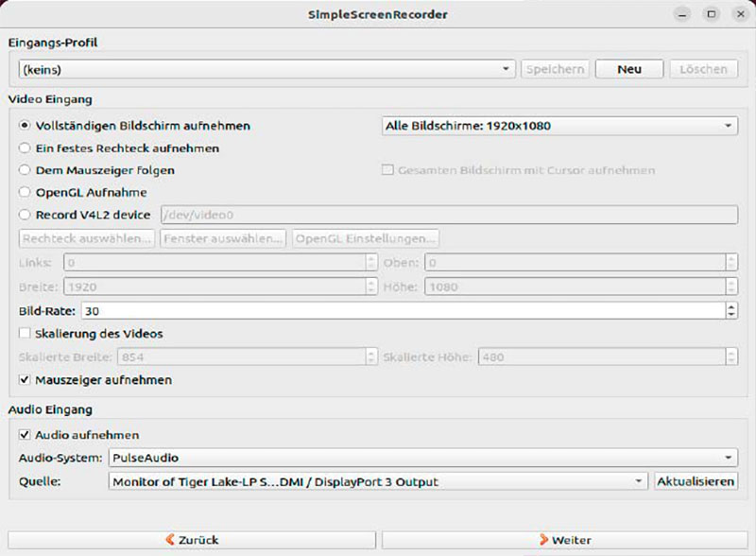
Task: Click the "Neu" profile button
Action: point(628,68)
